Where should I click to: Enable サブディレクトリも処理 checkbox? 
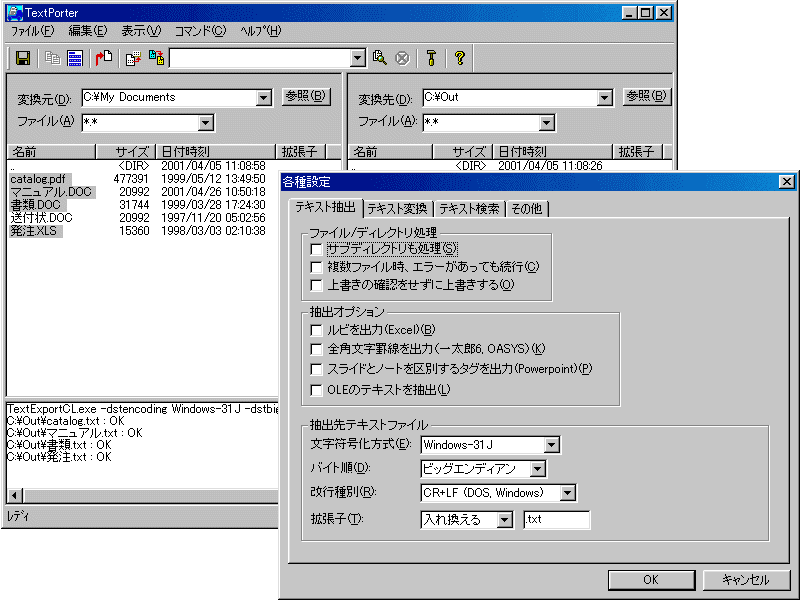pos(316,249)
